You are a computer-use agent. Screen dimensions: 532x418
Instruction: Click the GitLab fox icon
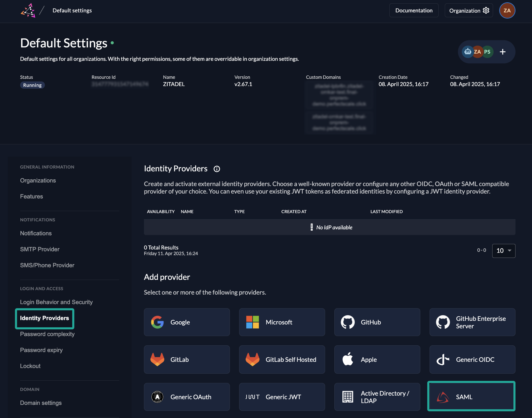pyautogui.click(x=157, y=360)
